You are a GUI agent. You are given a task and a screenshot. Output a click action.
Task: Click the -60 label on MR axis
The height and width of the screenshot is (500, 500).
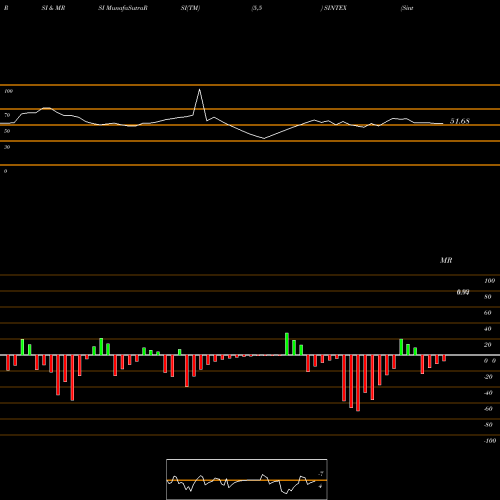[488, 409]
